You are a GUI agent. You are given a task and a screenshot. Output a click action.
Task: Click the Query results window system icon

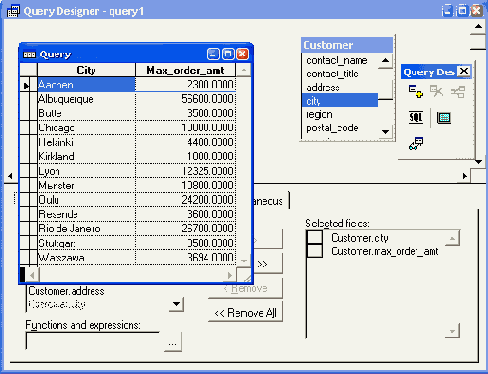pyautogui.click(x=29, y=54)
